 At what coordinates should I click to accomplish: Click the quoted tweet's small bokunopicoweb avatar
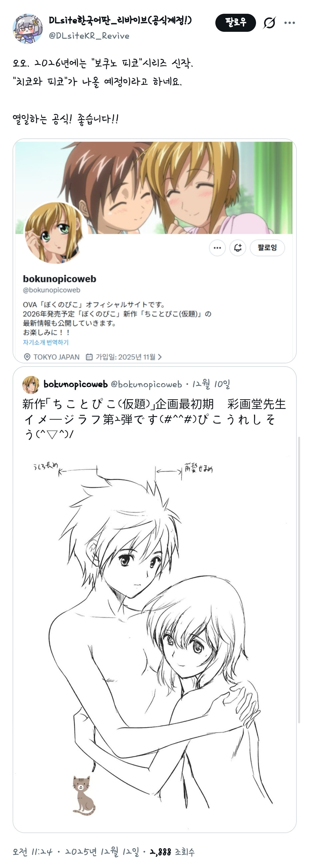(x=31, y=385)
